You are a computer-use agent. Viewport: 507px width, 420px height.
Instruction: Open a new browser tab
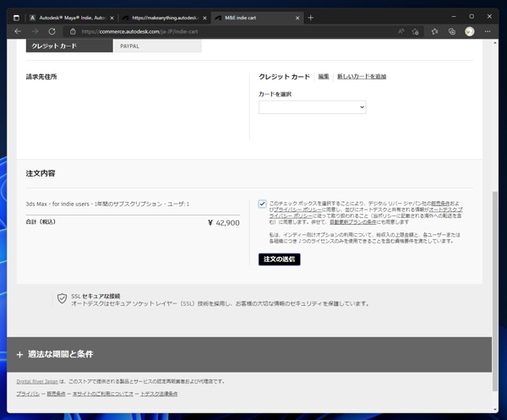[311, 18]
